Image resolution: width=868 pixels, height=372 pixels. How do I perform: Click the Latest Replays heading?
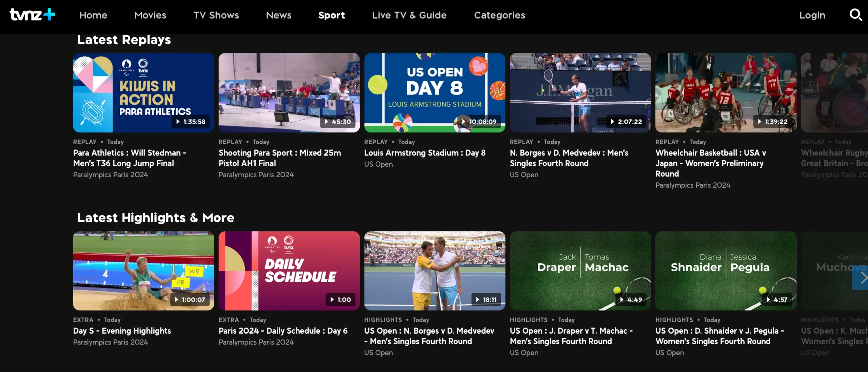(x=124, y=40)
